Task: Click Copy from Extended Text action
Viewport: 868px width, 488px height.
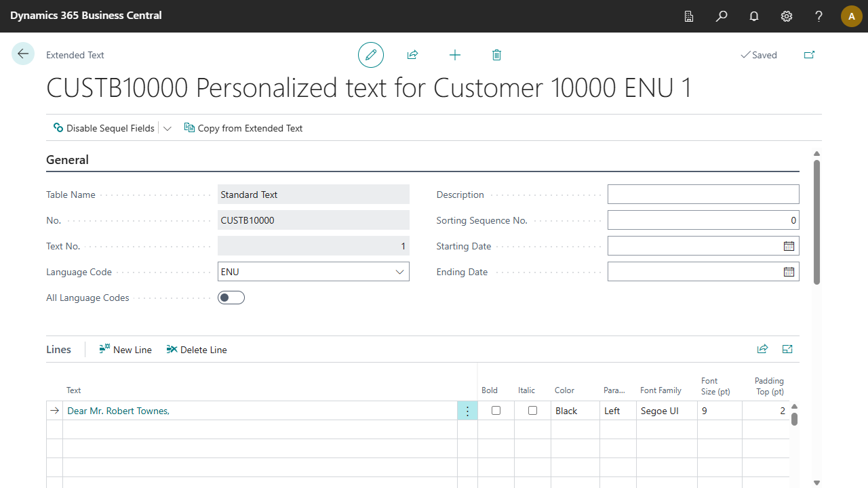Action: point(243,128)
